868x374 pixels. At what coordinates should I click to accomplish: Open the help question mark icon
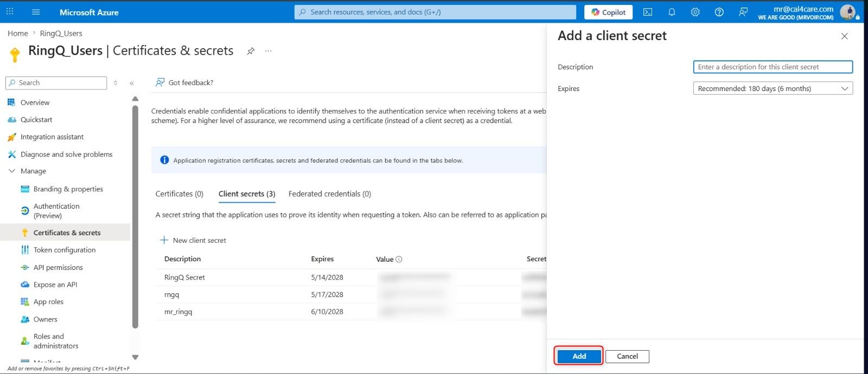pos(719,12)
